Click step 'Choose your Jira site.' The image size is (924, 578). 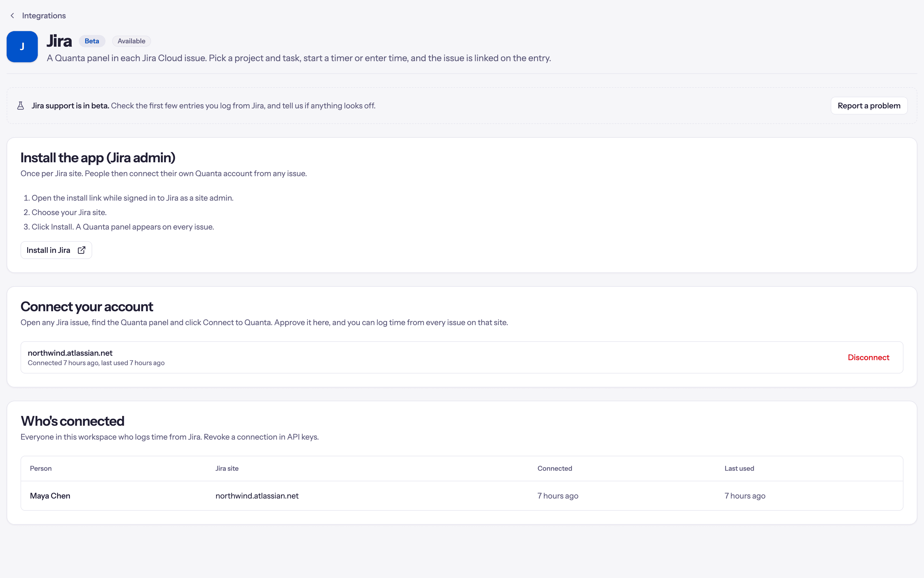[69, 213]
